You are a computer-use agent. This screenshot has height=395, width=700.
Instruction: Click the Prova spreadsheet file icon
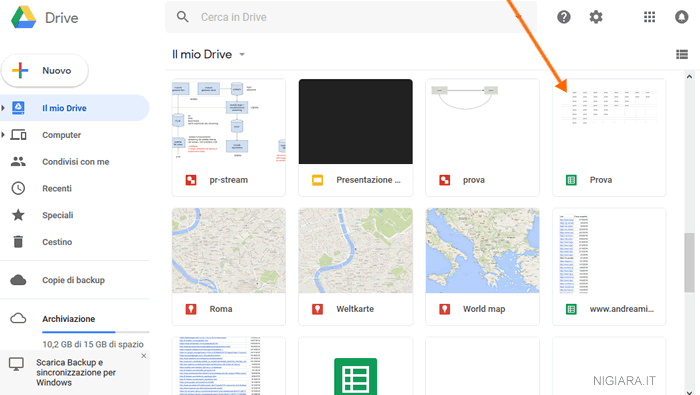coord(571,180)
